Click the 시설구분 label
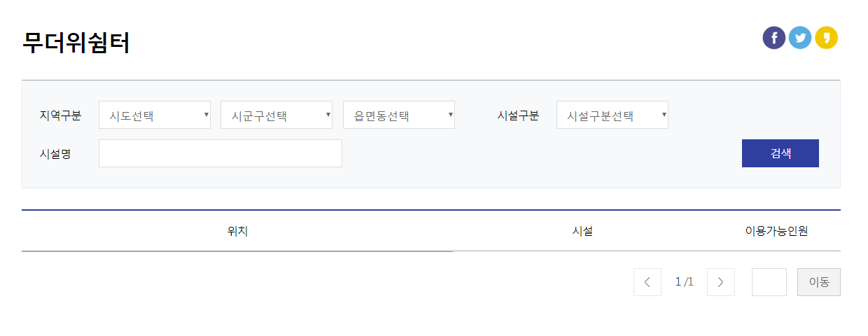The height and width of the screenshot is (336, 868). pos(518,115)
